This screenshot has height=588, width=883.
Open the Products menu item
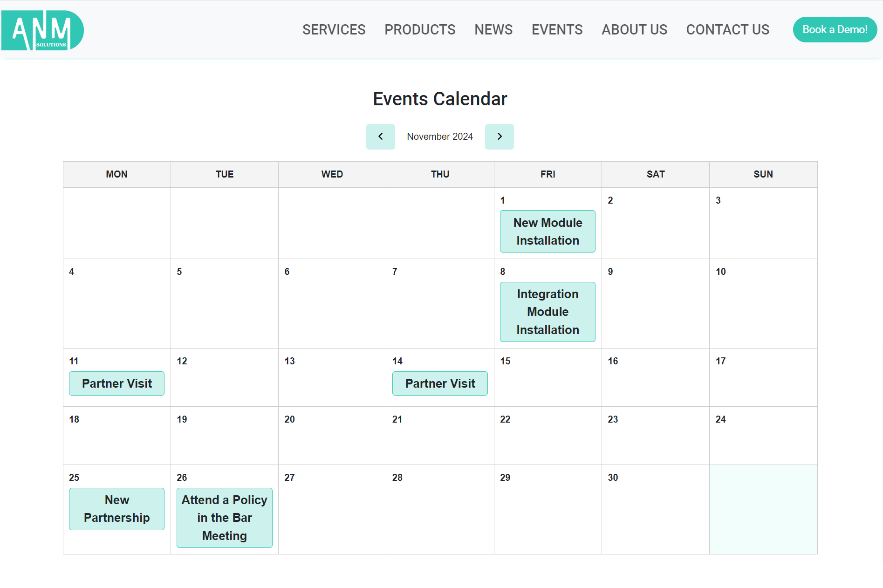(420, 30)
